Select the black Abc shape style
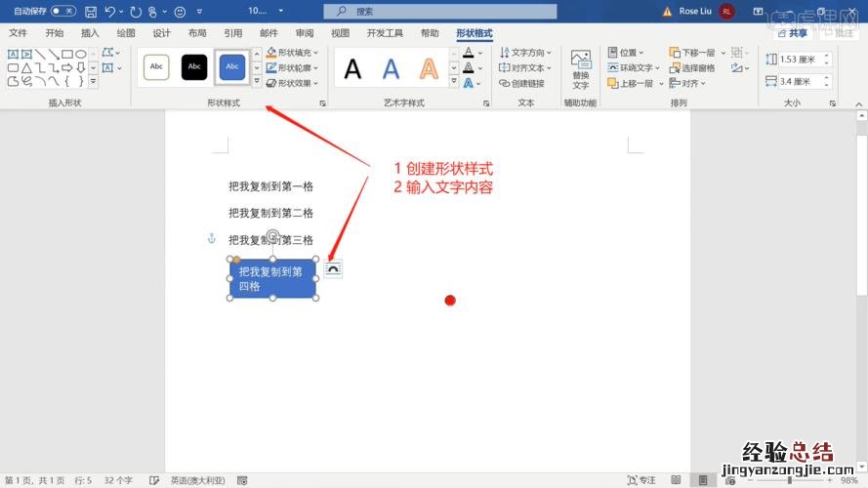This screenshot has width=868, height=488. 194,66
